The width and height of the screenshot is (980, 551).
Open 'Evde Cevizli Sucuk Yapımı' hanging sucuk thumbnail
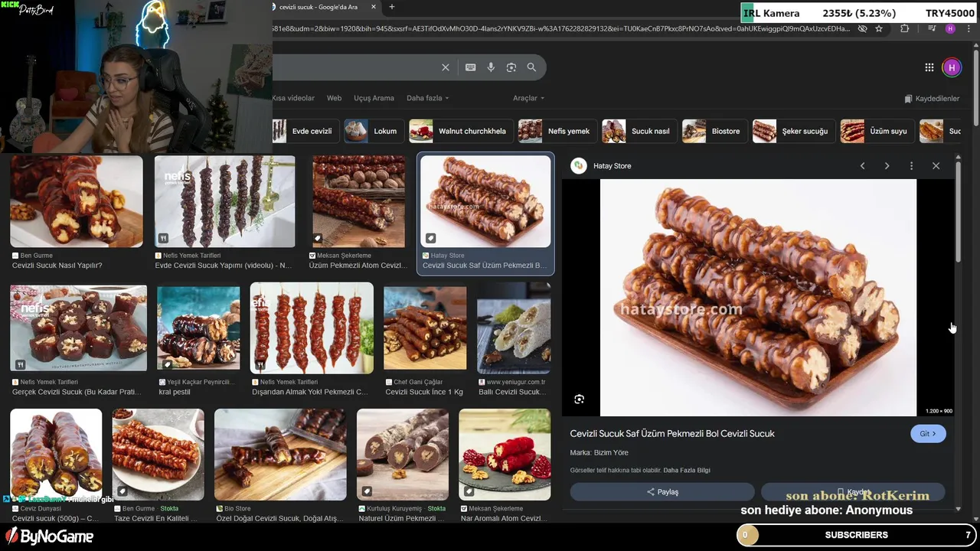click(224, 201)
